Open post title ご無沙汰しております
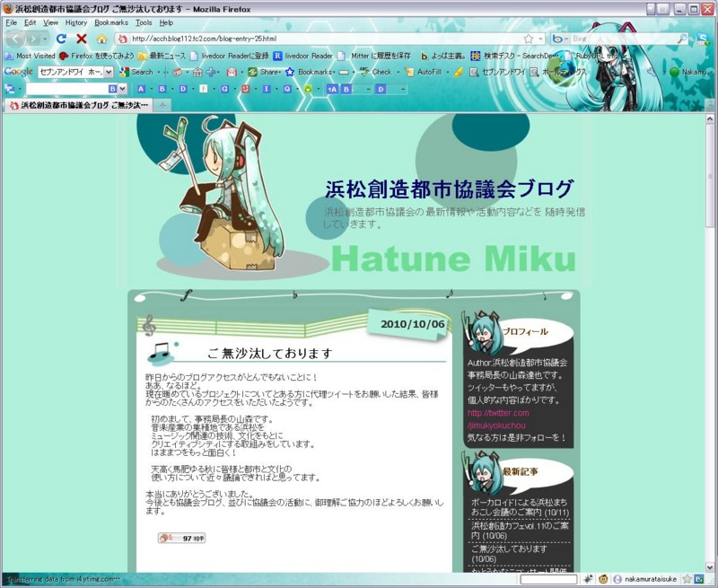The image size is (718, 588). click(x=270, y=353)
